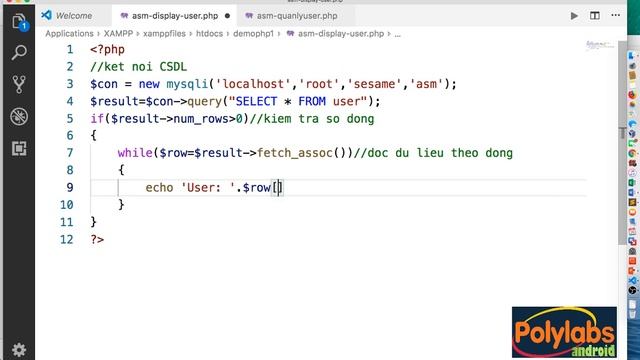Open the Explorer view in activity bar
The image size is (640, 360).
[x=19, y=22]
